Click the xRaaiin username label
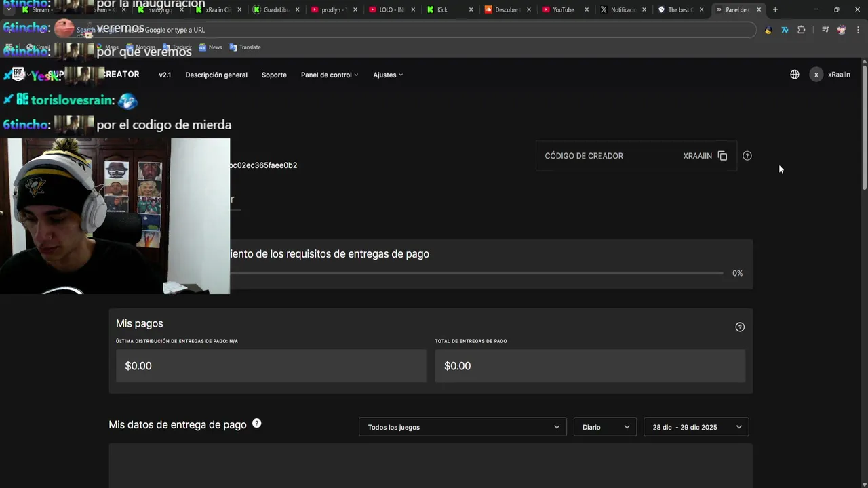This screenshot has height=488, width=868. tap(839, 75)
